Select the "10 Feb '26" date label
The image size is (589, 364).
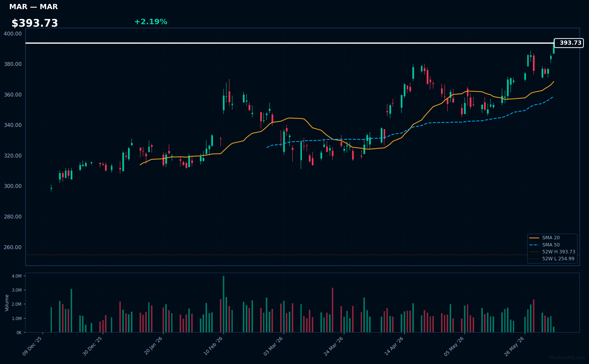(213, 346)
